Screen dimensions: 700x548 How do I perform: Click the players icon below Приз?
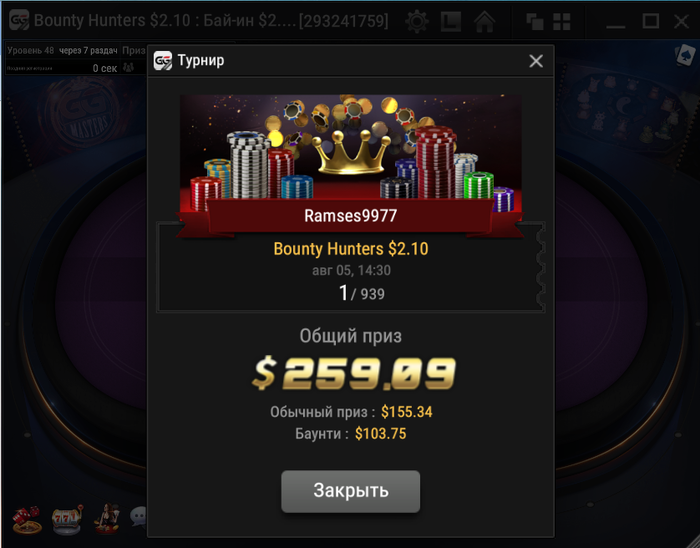click(129, 67)
